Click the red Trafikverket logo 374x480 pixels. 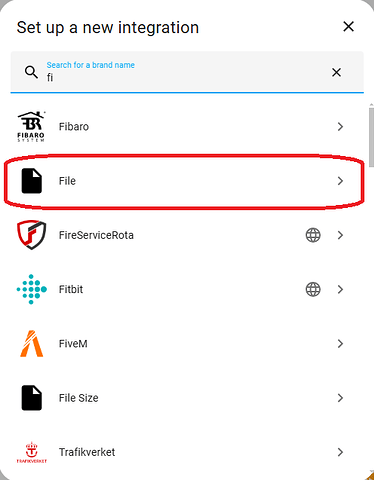[32, 452]
